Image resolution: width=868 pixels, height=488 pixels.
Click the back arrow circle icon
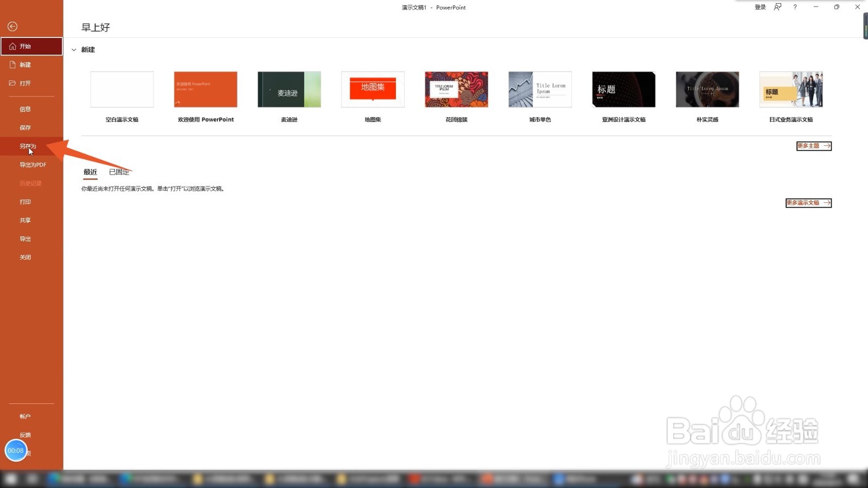(12, 27)
